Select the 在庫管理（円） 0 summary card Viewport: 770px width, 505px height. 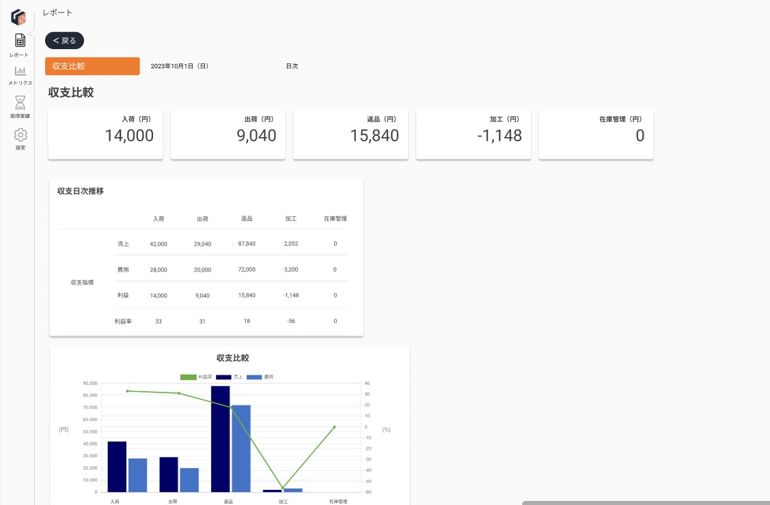(x=596, y=135)
